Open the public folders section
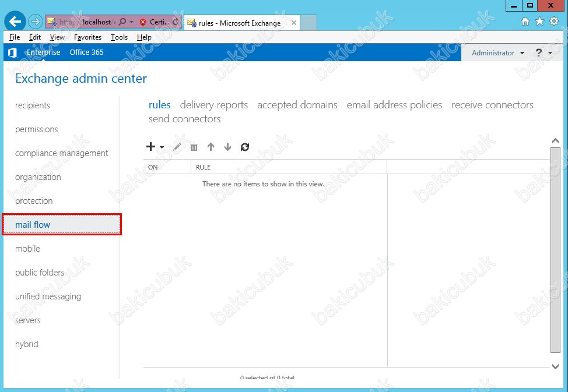Viewport: 568px width, 392px height. (x=40, y=273)
